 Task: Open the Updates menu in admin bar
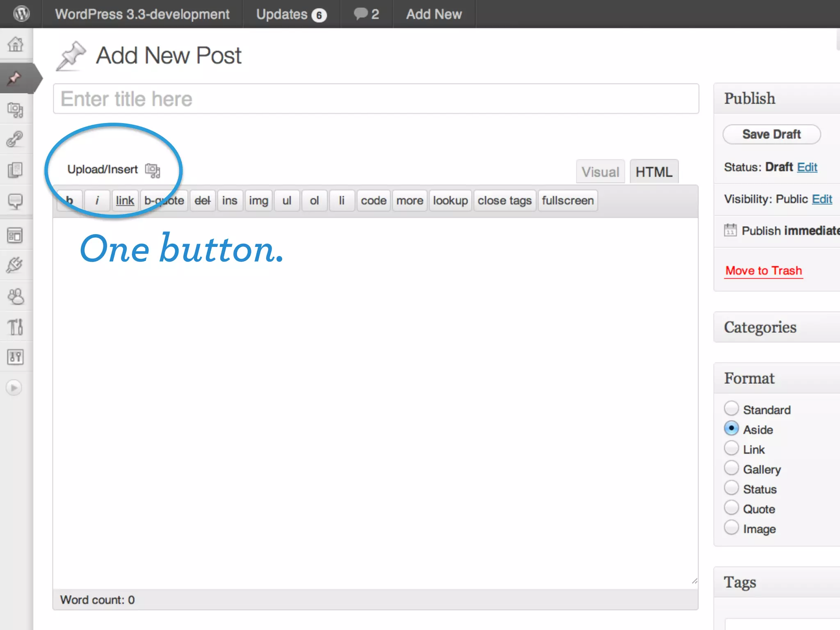291,14
